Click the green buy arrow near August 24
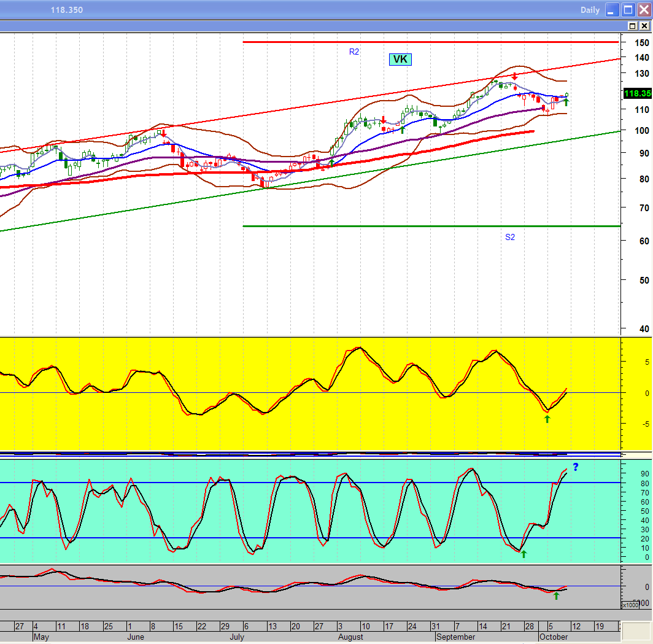653x644 pixels. coord(403,130)
